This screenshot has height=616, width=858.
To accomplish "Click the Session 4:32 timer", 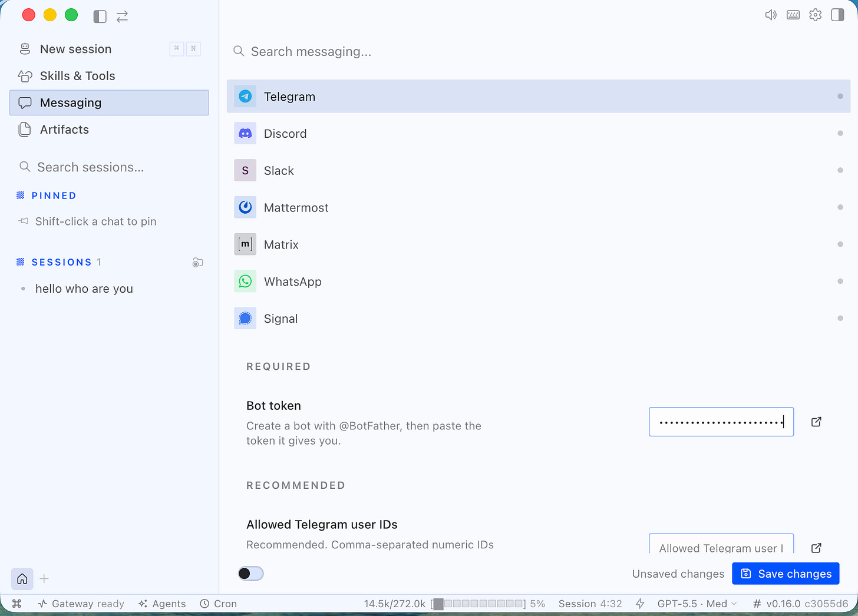I will point(590,604).
